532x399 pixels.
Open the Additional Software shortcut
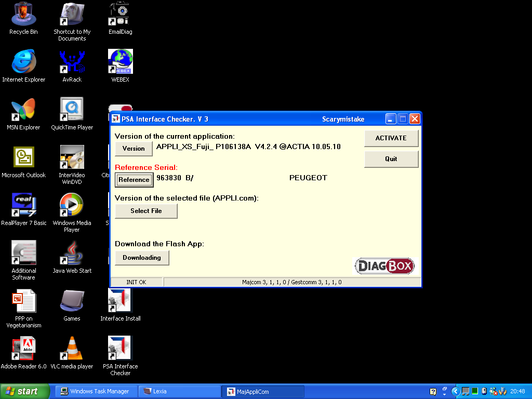coord(23,261)
